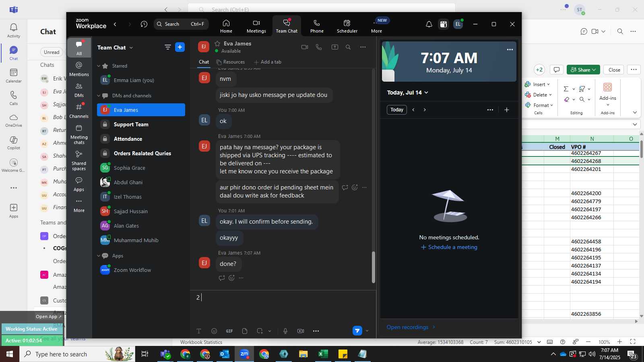Select the Unread filter in Teams

click(x=52, y=52)
